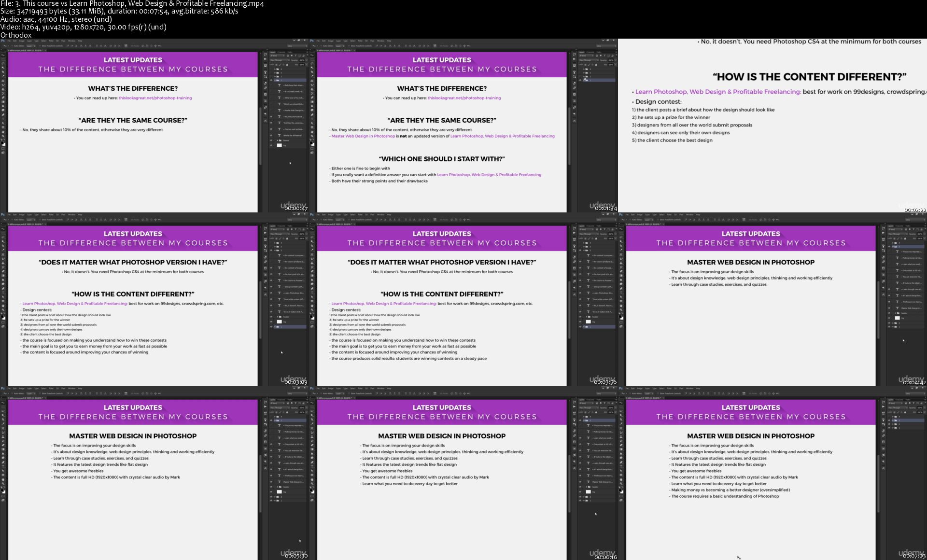Switch to the Channels tab, 00:00:47 frame
Image resolution: width=927 pixels, height=560 pixels.
pyautogui.click(x=281, y=52)
